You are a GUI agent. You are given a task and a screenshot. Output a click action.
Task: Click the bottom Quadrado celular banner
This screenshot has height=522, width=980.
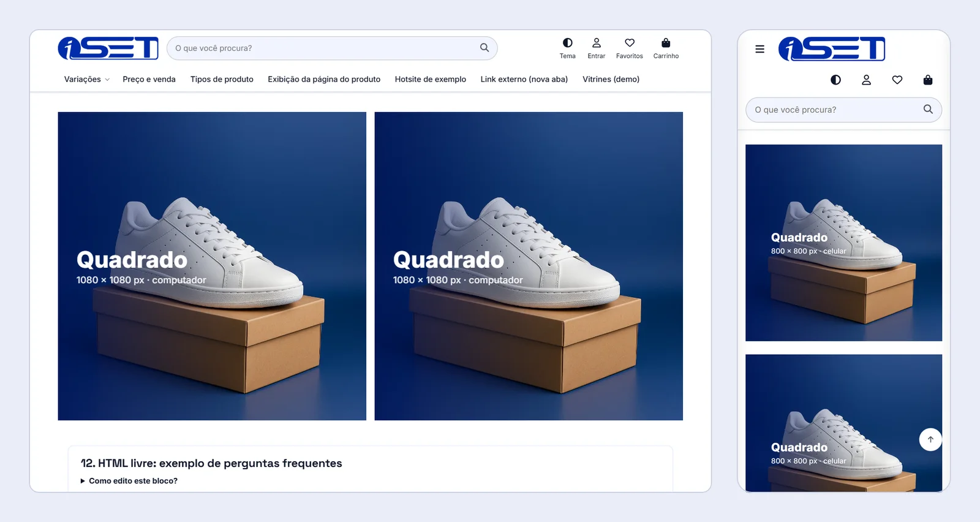click(x=843, y=423)
